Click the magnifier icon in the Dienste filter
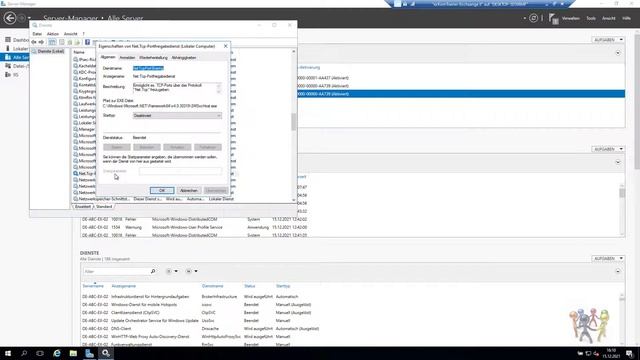Screen dimensions: 640x360 [x=153, y=271]
